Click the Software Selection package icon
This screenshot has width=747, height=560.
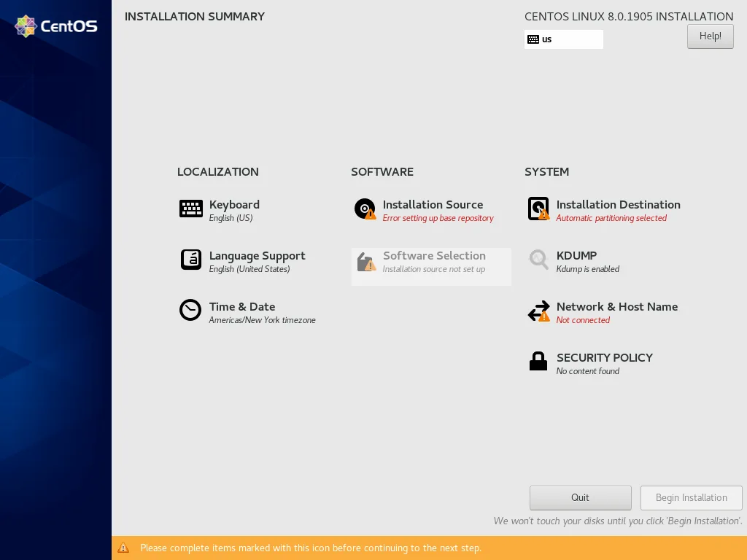pyautogui.click(x=365, y=262)
